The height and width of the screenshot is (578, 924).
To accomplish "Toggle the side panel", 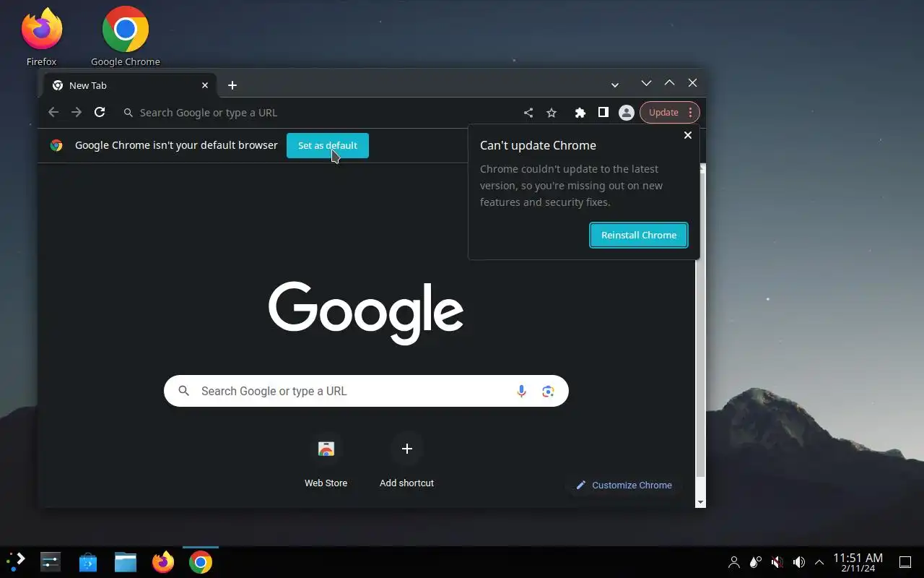I will (603, 112).
